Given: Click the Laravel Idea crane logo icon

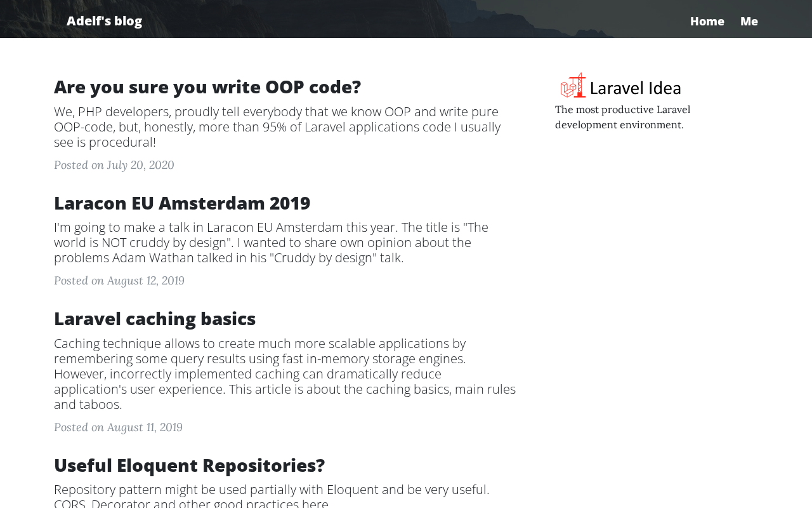Looking at the screenshot, I should point(573,86).
